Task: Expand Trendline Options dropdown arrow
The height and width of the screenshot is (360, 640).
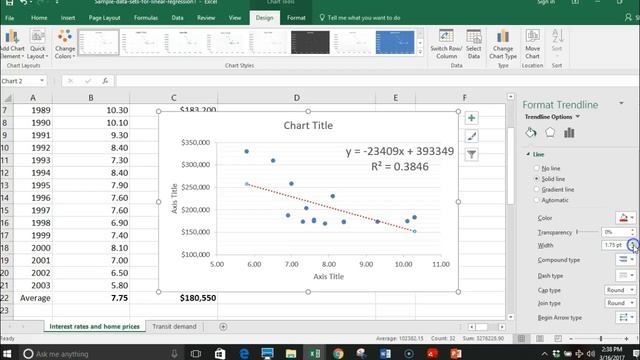Action: point(578,117)
